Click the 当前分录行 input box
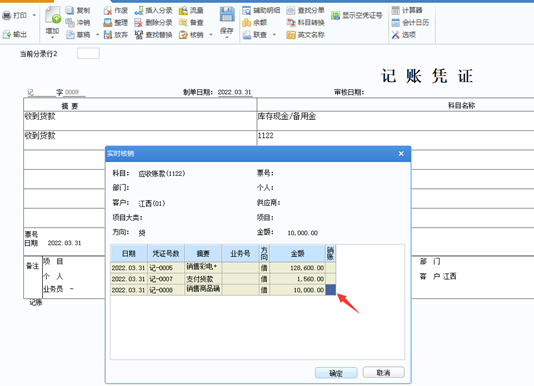Image resolution: width=534 pixels, height=386 pixels. pyautogui.click(x=88, y=53)
